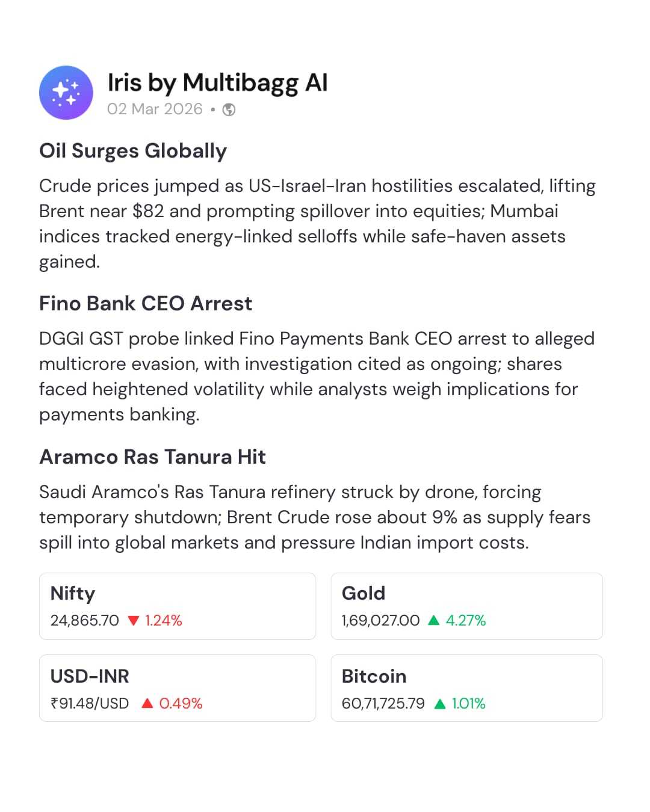This screenshot has height=812, width=650.
Task: Open the Iris by Multibagg AI profile name
Action: [x=217, y=83]
